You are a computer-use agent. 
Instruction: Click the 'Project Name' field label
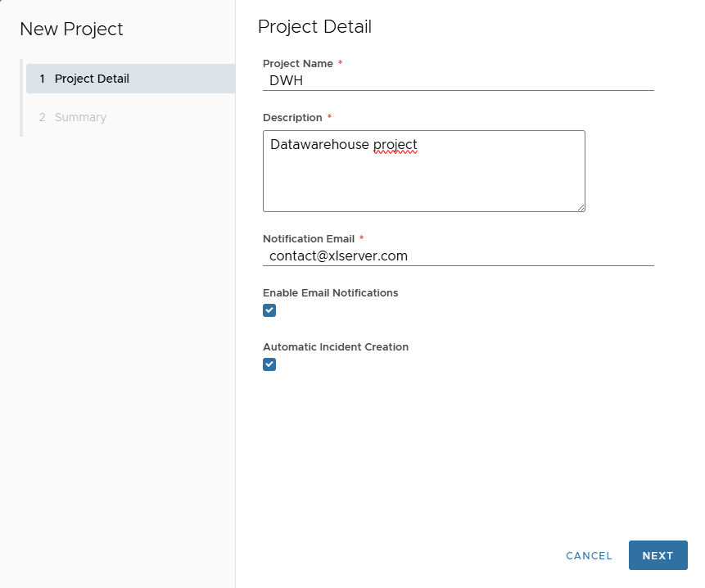tap(298, 63)
